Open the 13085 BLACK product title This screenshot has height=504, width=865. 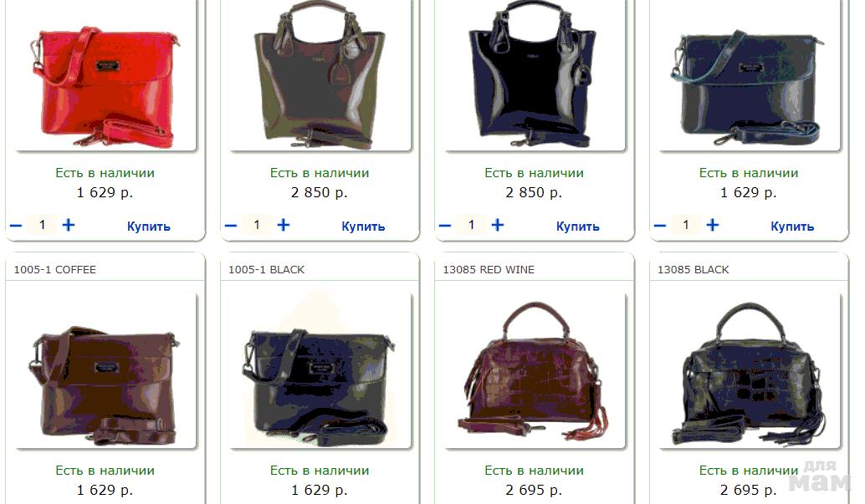coord(694,270)
